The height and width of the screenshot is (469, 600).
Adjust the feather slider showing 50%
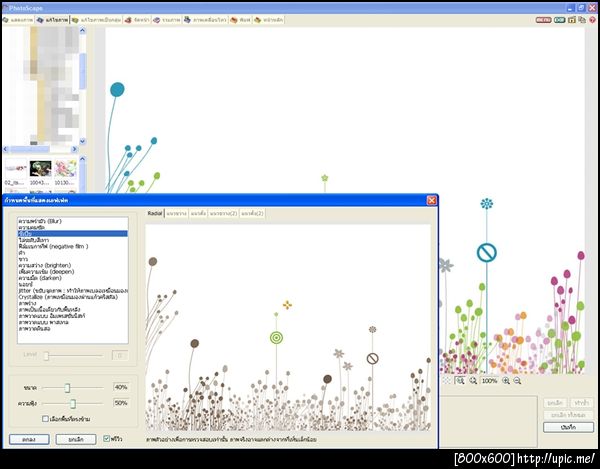click(x=73, y=403)
